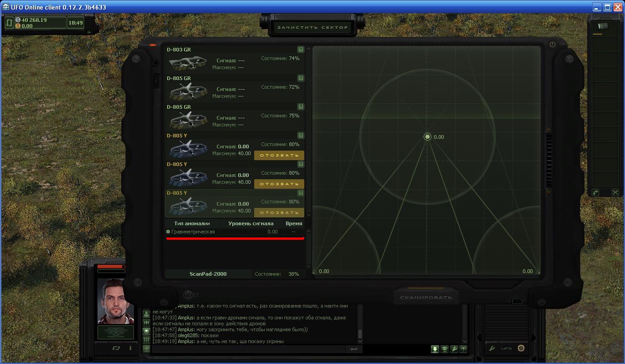The image size is (625, 364).
Task: Click anomaly list scroll-up arrow
Action: 308,232
